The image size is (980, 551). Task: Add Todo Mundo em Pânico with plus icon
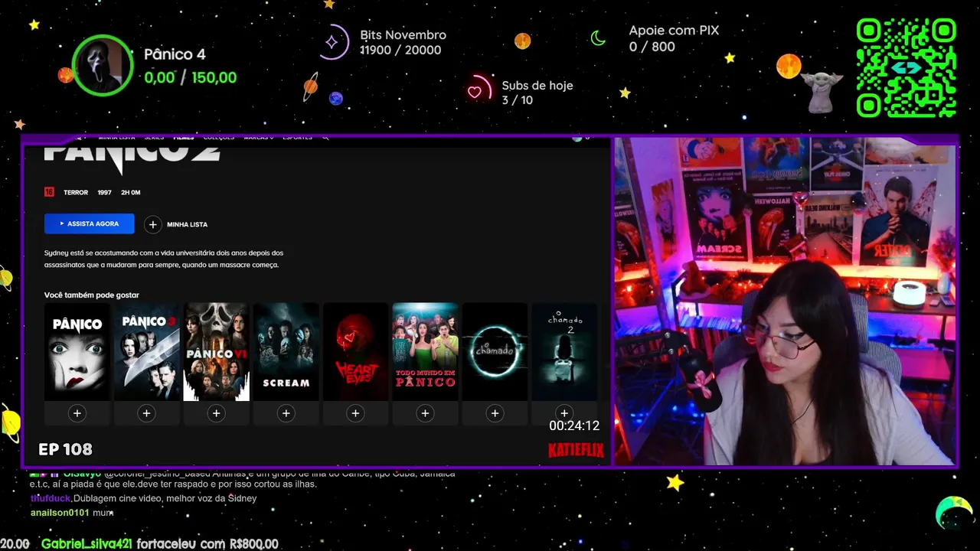(425, 413)
